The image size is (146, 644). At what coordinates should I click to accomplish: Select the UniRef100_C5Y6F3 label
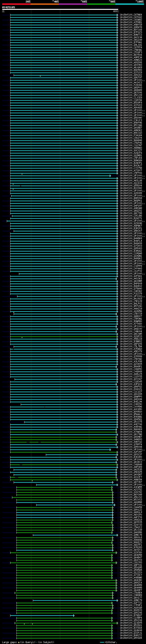click(x=131, y=53)
